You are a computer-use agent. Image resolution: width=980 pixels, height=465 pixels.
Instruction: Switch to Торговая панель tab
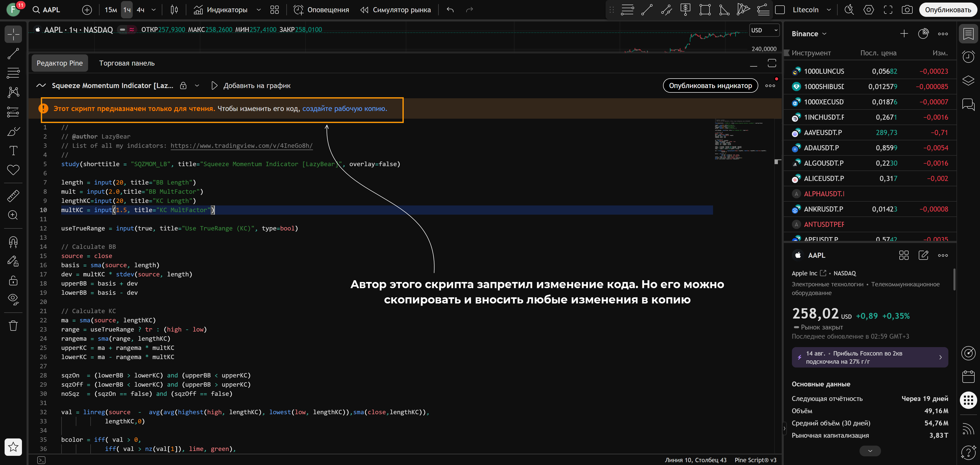pos(127,63)
